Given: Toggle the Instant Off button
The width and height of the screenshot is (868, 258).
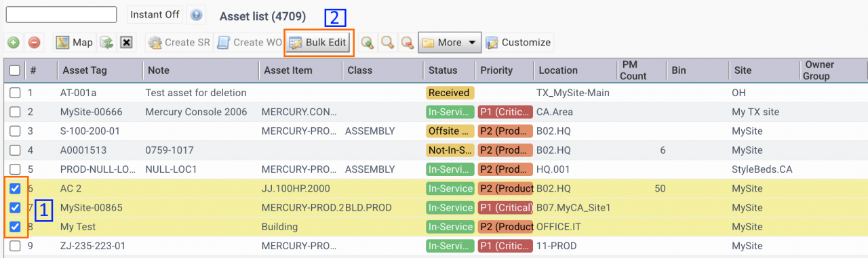Looking at the screenshot, I should tap(155, 14).
